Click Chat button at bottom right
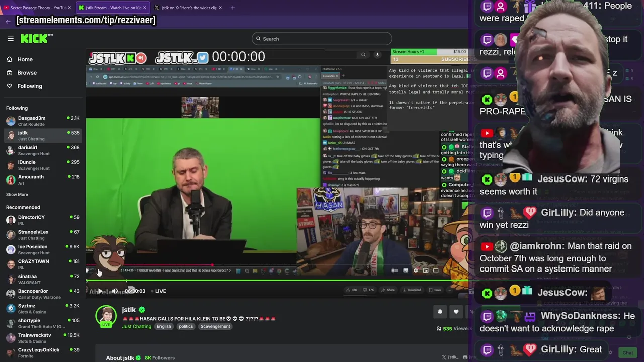This screenshot has width=644, height=362. pos(627,353)
